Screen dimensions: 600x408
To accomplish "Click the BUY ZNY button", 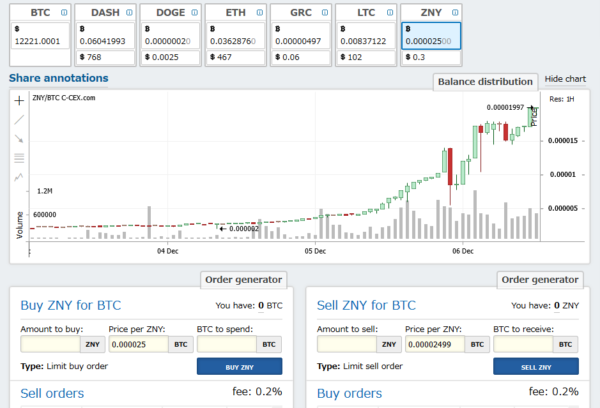I will [x=240, y=367].
